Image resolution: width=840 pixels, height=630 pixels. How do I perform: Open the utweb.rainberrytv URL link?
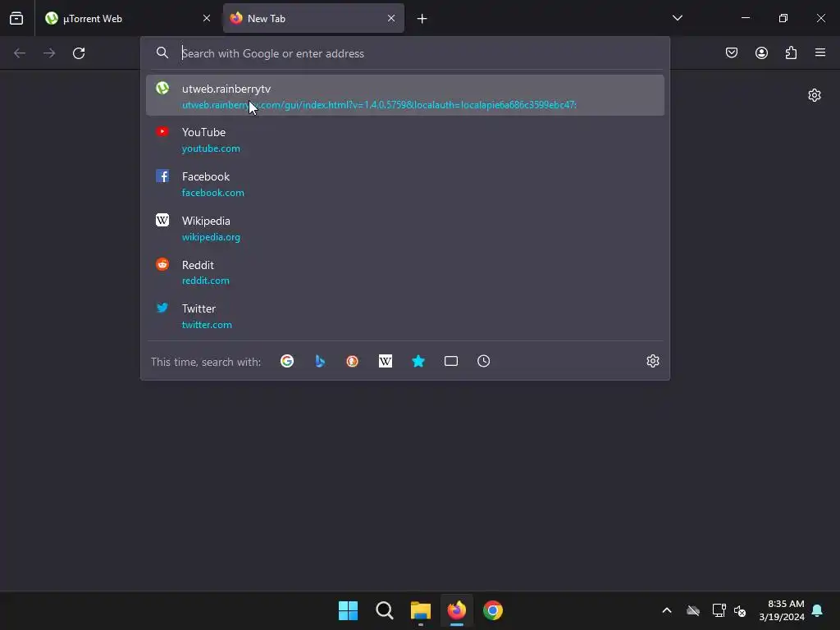click(379, 105)
